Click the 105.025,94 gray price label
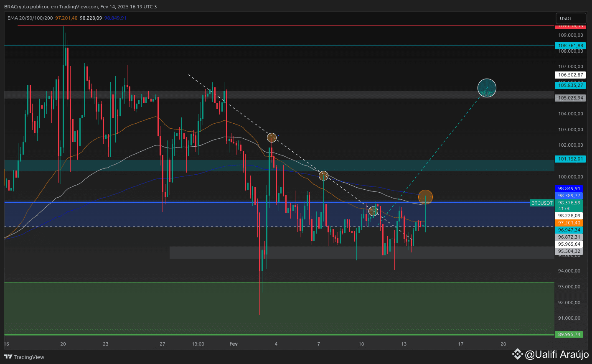Viewport: 592px width, 364px height. click(570, 98)
